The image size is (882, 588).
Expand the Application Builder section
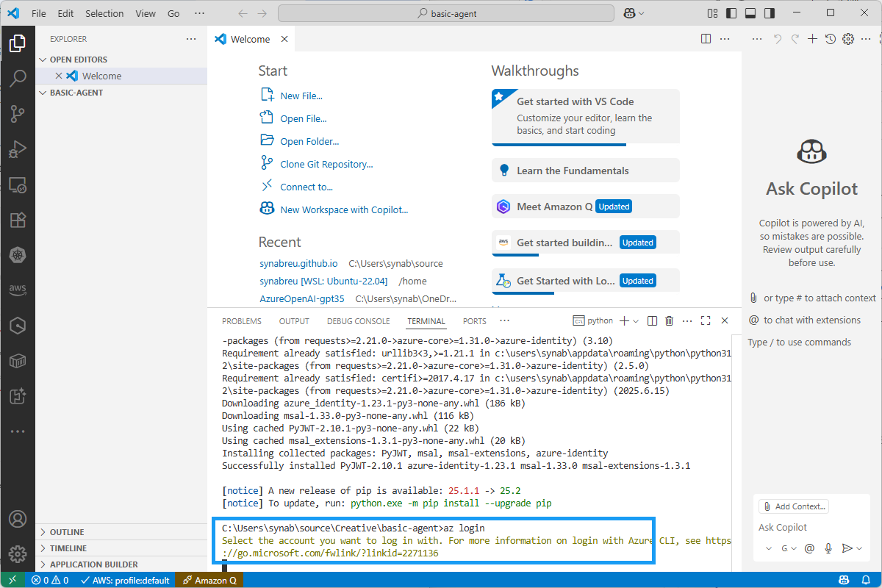click(121, 564)
